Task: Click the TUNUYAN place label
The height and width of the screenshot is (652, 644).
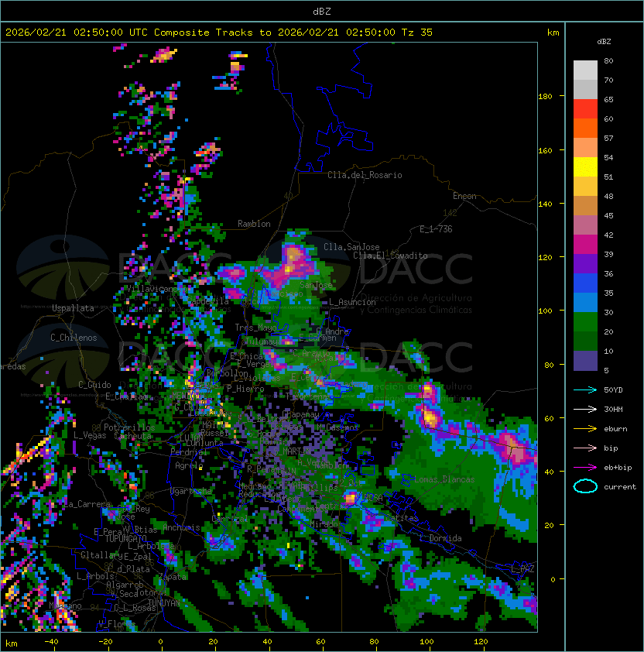Action: coord(163,603)
